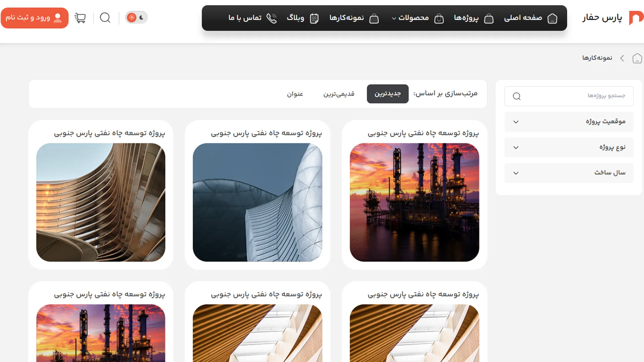644x362 pixels.
Task: Open the وبلاگ menu item
Action: pos(295,18)
